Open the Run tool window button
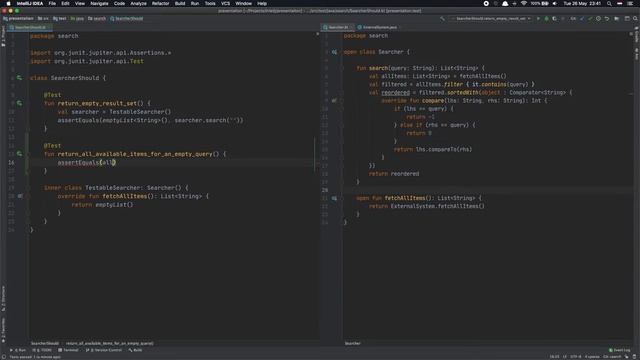Image resolution: width=640 pixels, height=360 pixels. 18,350
